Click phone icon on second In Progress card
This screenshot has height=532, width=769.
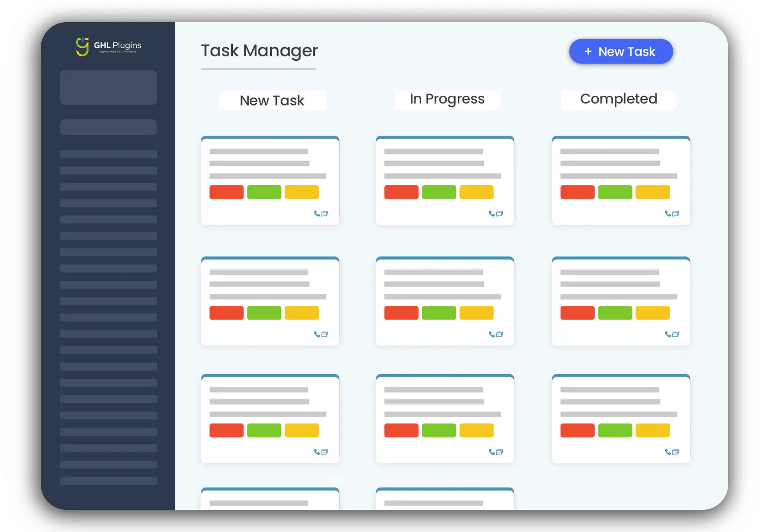pos(491,334)
